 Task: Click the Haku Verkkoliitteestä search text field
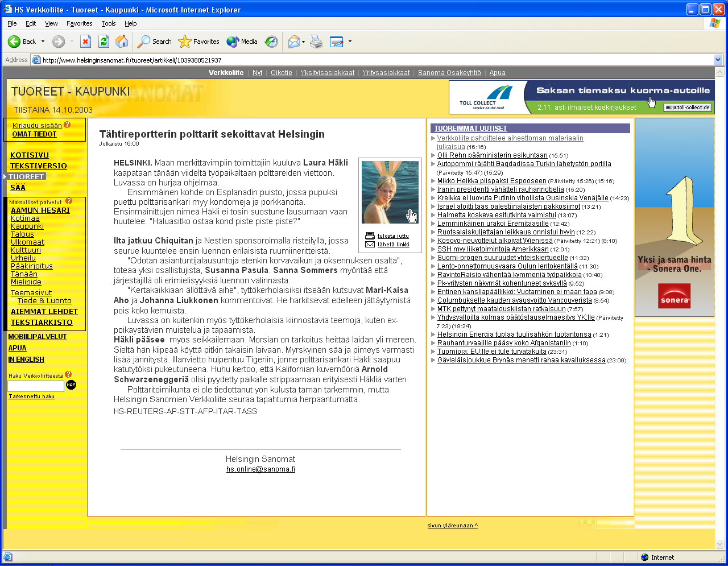(x=35, y=386)
